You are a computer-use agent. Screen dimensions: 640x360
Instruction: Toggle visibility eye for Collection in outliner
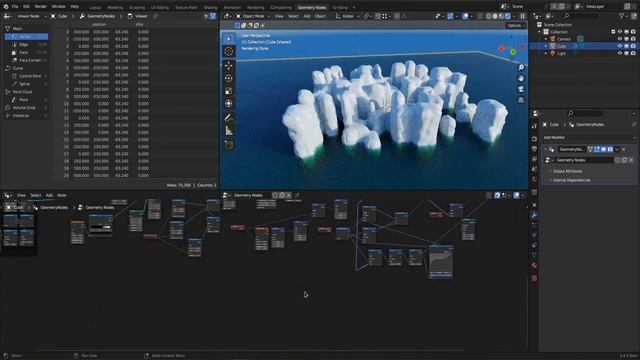tap(620, 32)
